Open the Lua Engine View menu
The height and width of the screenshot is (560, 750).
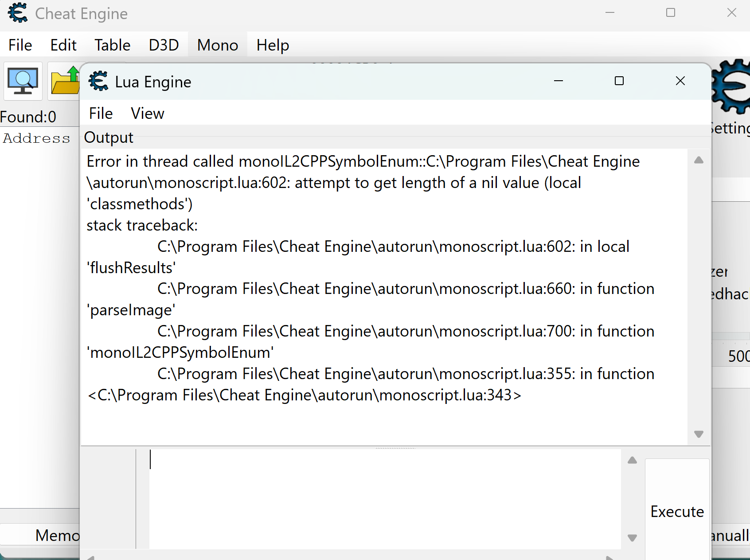coord(148,114)
